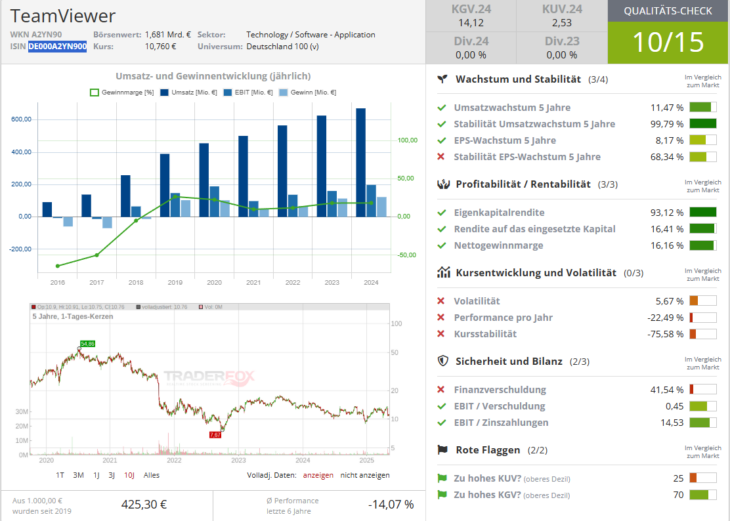730x521 pixels.
Task: Click the highlighted ISIN DE000A2YN900
Action: click(x=57, y=46)
